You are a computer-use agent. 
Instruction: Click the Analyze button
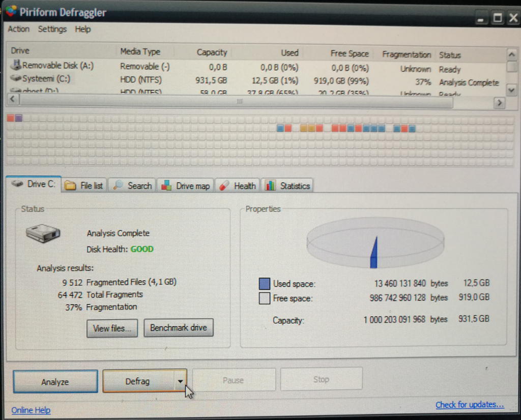point(55,382)
